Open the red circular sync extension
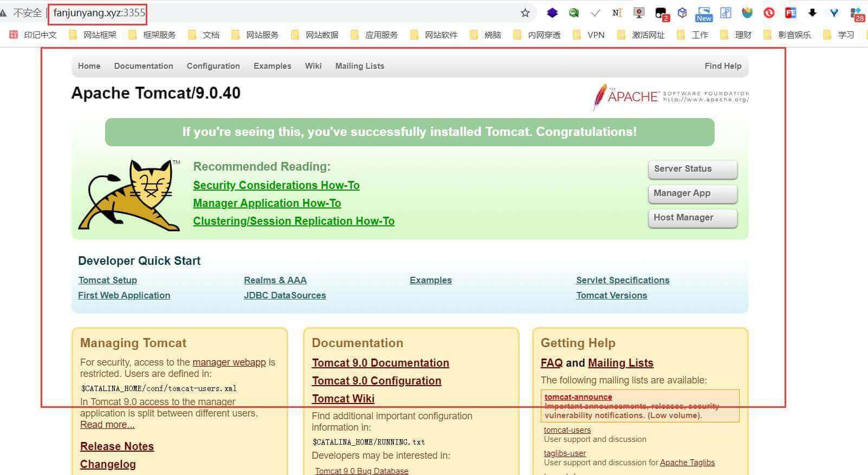The image size is (868, 475). 769,13
